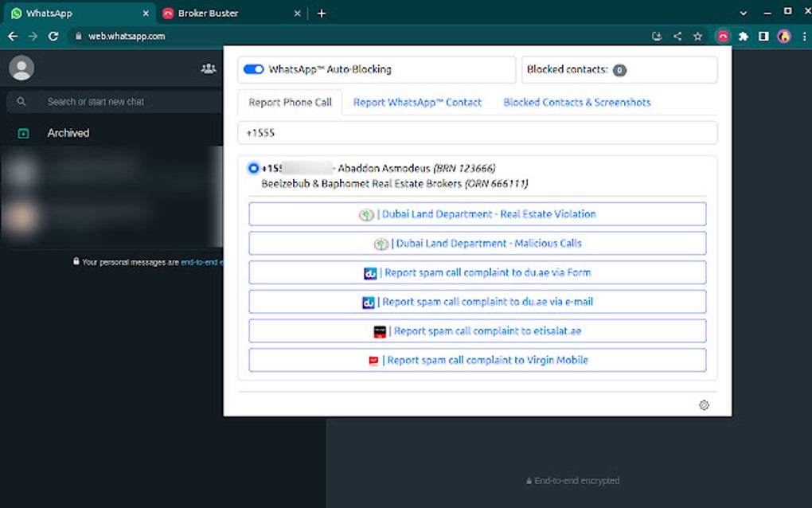Switch to the Report WhatsApp Contact tab
Image resolution: width=812 pixels, height=508 pixels.
417,102
